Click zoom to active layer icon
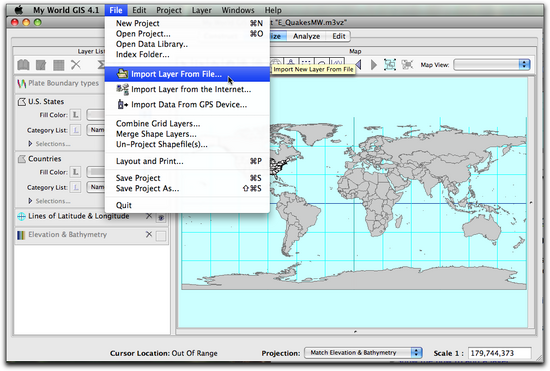 (407, 65)
